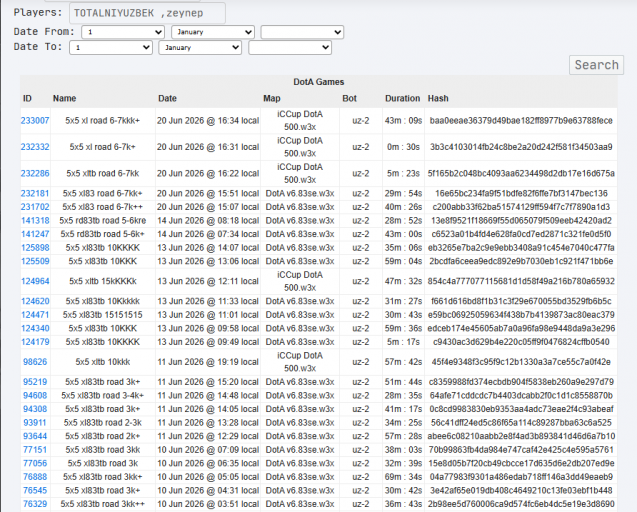
Task: Click the Date column header
Action: [167, 98]
